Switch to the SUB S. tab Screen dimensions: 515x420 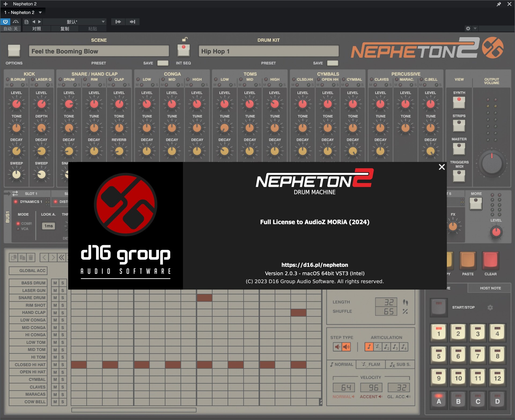400,364
